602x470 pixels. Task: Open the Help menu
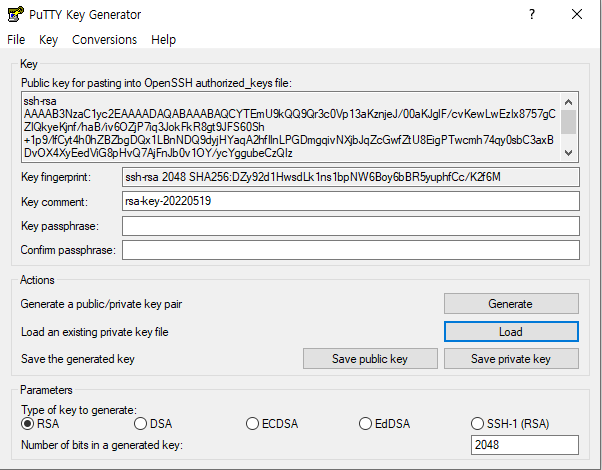click(164, 40)
